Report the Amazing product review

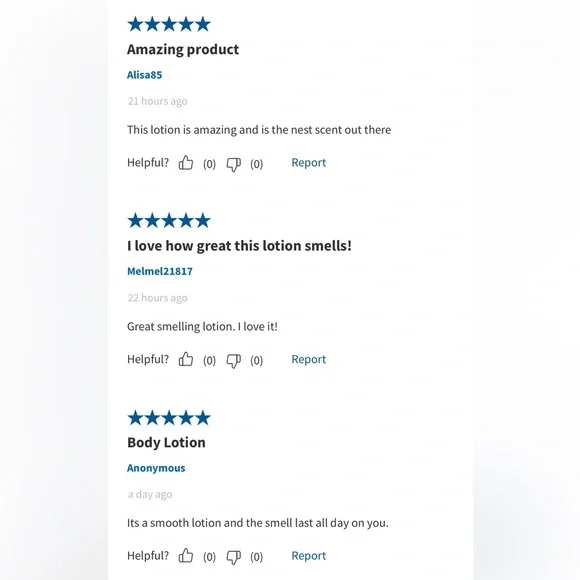pyautogui.click(x=308, y=163)
